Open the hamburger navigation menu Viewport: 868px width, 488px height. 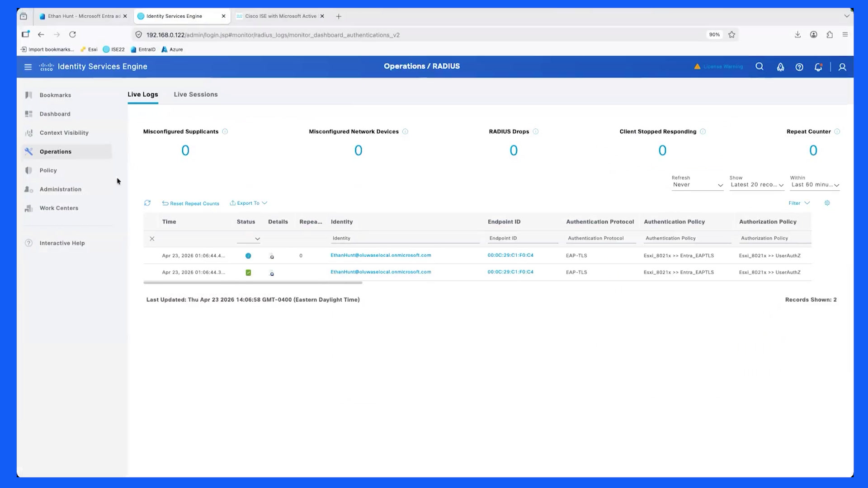pos(28,67)
